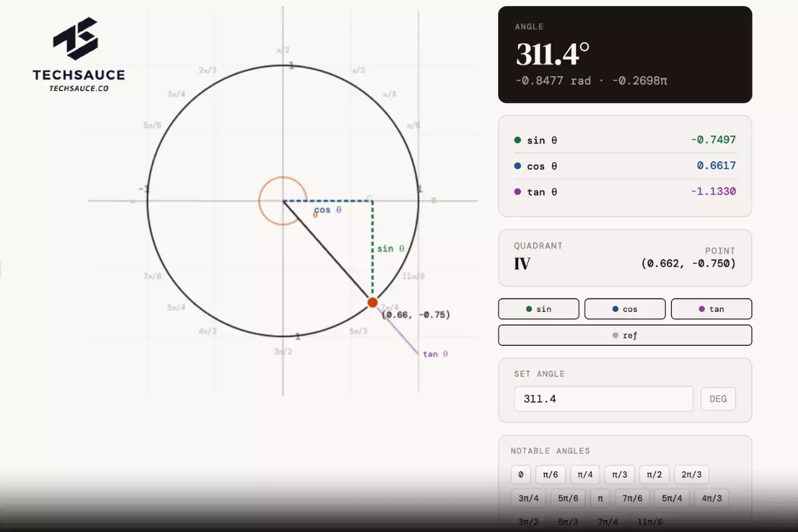Screen dimensions: 798x532
Task: Click the orange point on the unit circle
Action: (x=372, y=303)
